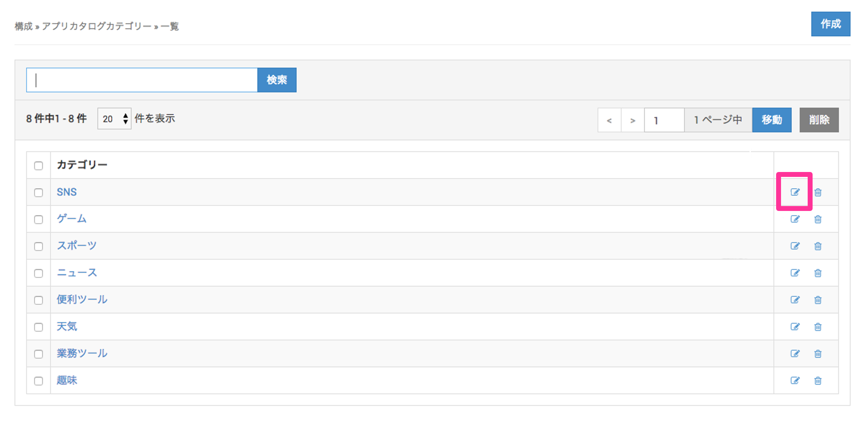Click the 検索 search button
Screen dimensions: 868x424
coord(277,80)
